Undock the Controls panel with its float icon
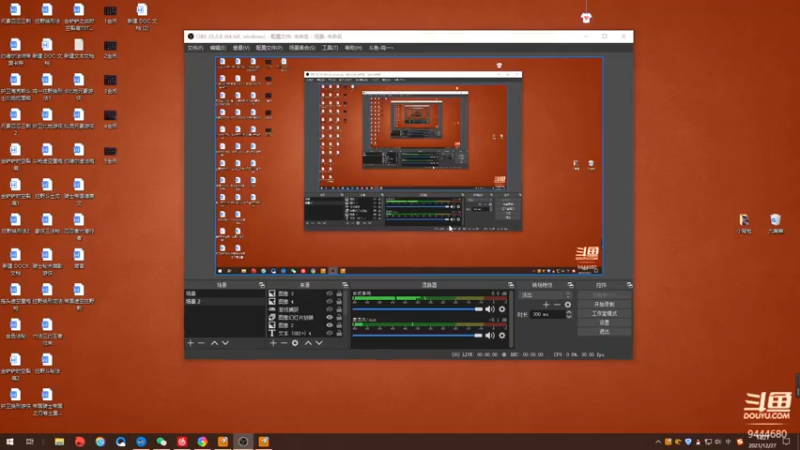 click(630, 285)
